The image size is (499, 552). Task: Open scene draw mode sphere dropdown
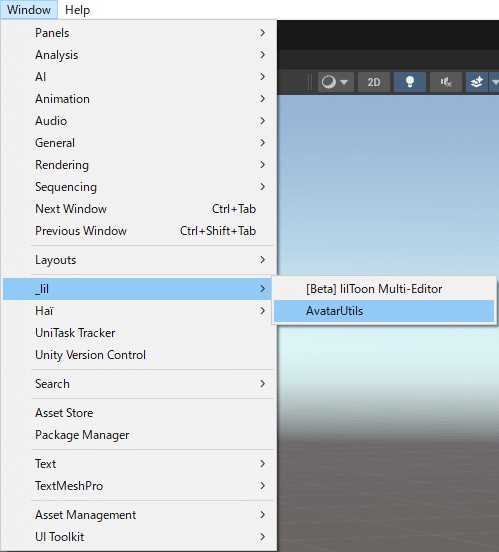336,82
